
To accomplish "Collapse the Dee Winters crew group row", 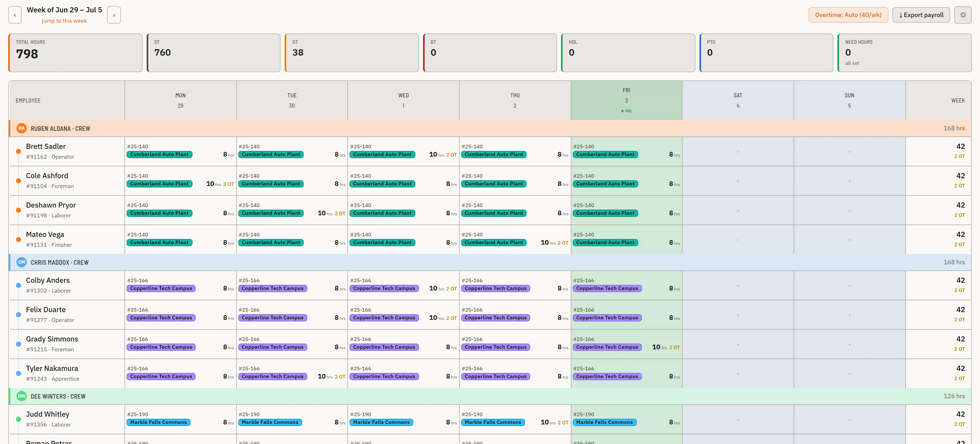I will click(490, 396).
